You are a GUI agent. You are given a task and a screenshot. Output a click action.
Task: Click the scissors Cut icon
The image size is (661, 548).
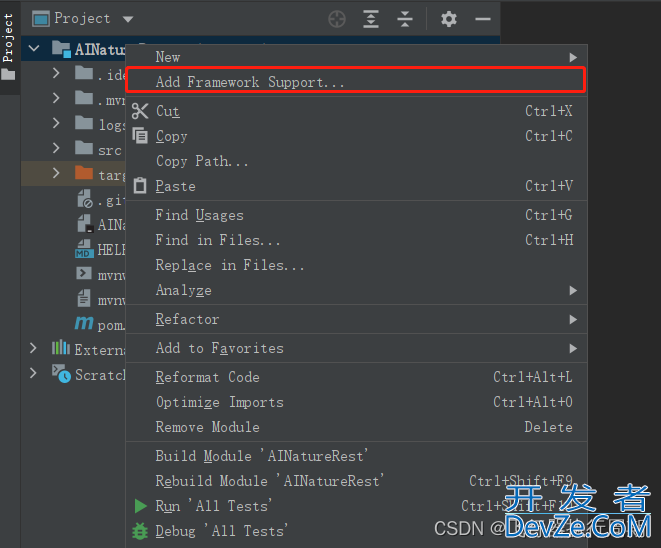click(x=140, y=111)
